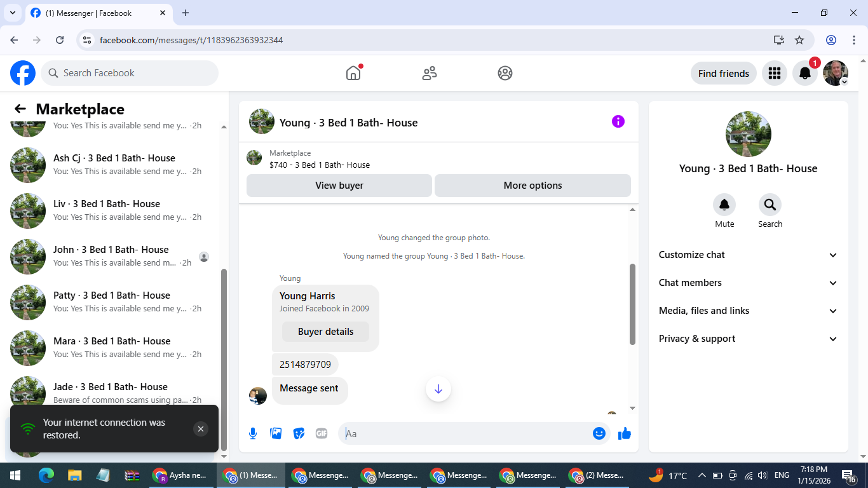868x488 pixels.
Task: Open Microsoft Edge from taskbar
Action: (x=46, y=475)
